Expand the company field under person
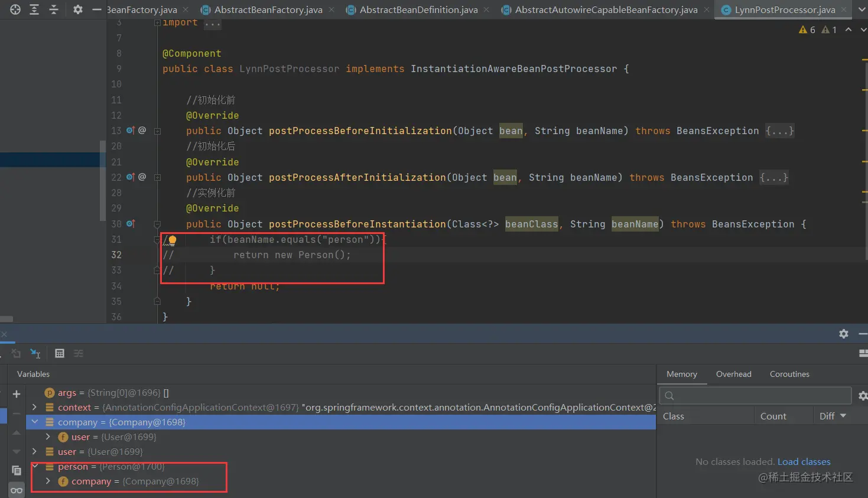This screenshot has width=868, height=498. 48,481
